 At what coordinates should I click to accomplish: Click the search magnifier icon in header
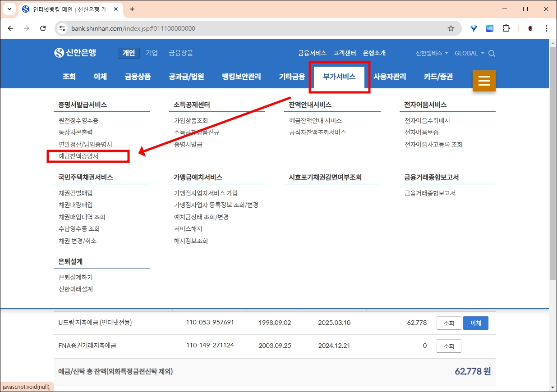coord(492,53)
